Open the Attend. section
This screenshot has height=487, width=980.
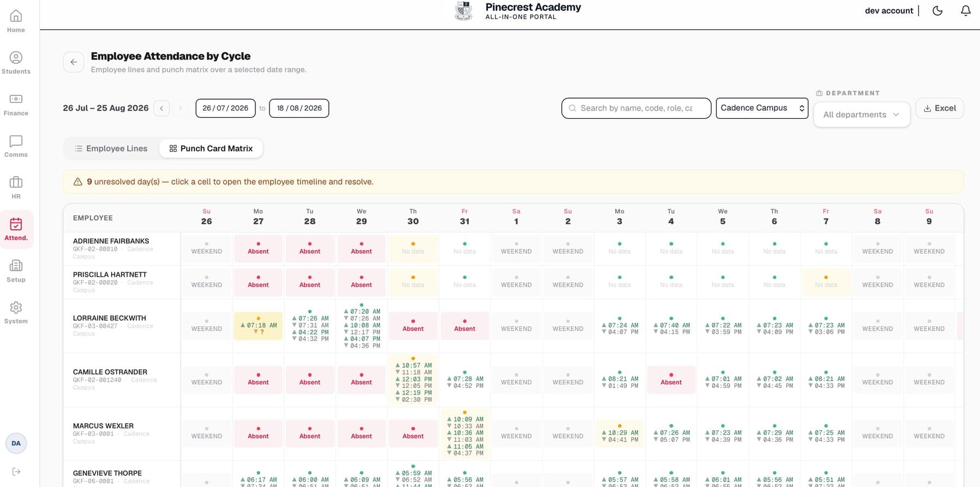pyautogui.click(x=16, y=230)
